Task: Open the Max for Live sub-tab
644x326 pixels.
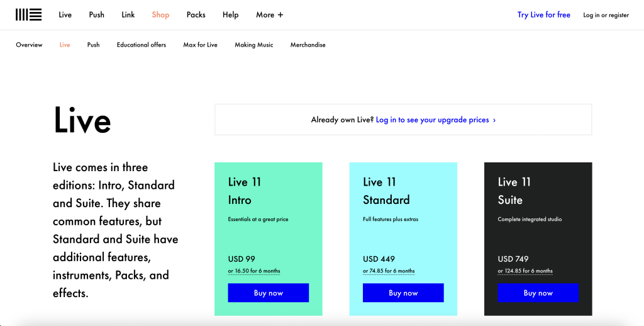Action: (x=201, y=45)
